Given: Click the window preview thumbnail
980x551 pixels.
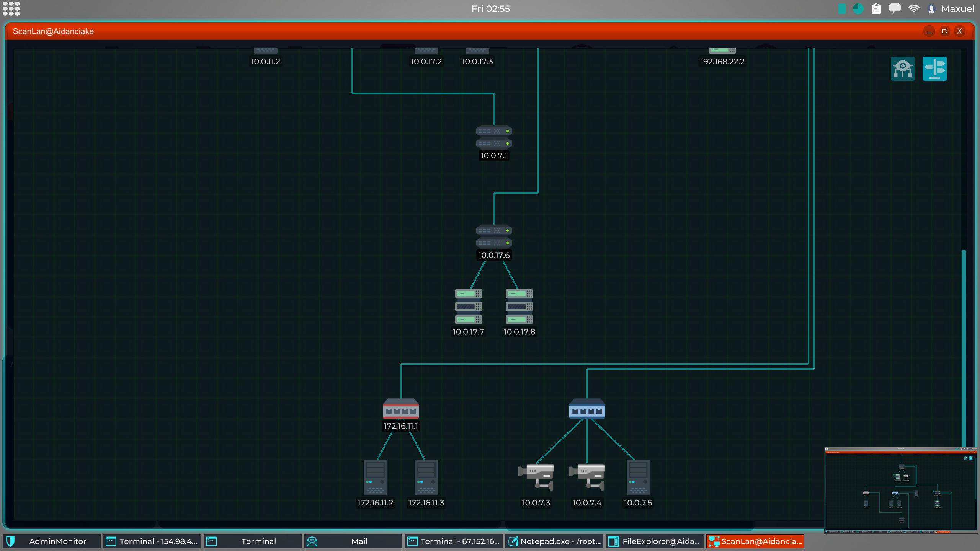Looking at the screenshot, I should click(901, 490).
